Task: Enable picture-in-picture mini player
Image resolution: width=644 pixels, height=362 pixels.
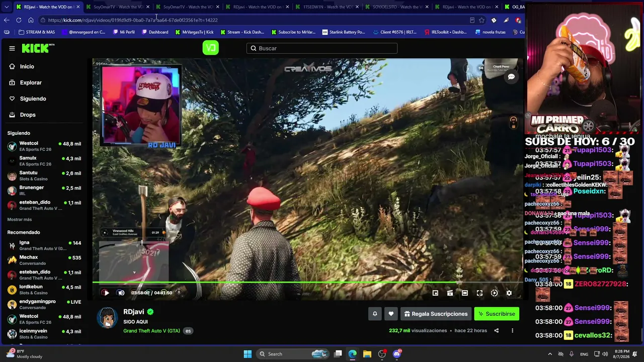Action: click(x=435, y=293)
